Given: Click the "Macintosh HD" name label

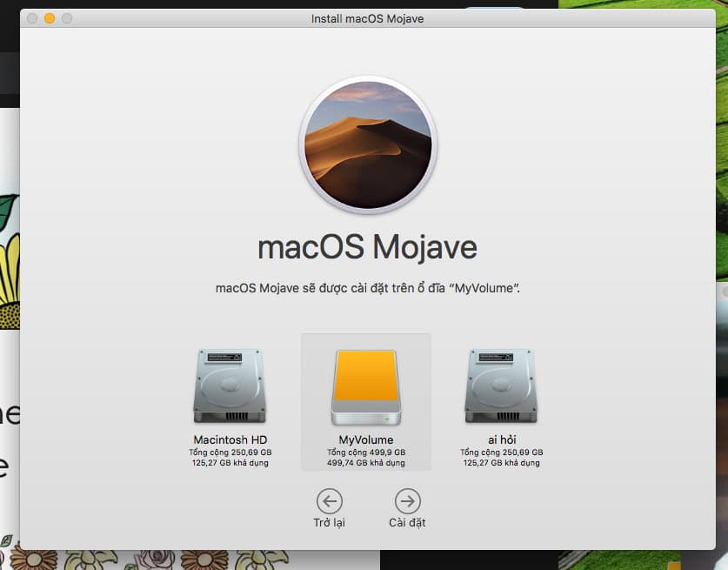Looking at the screenshot, I should tap(230, 439).
